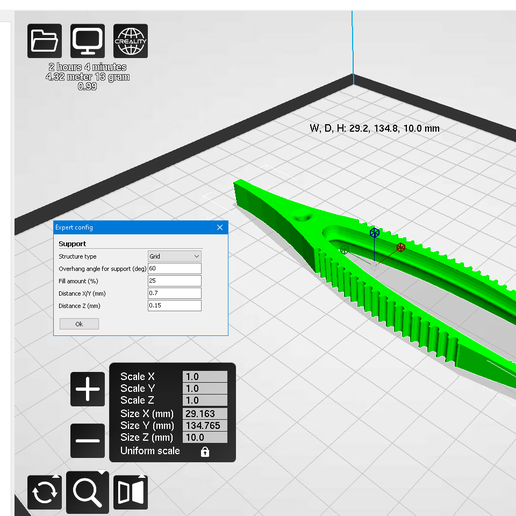
Task: Click the monitor print icon
Action: (x=88, y=41)
